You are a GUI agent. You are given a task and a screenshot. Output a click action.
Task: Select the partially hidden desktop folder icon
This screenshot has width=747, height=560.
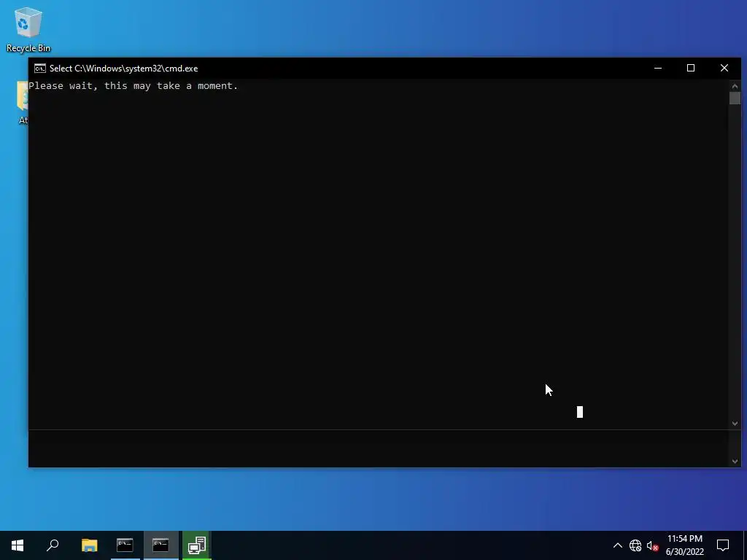tap(23, 102)
